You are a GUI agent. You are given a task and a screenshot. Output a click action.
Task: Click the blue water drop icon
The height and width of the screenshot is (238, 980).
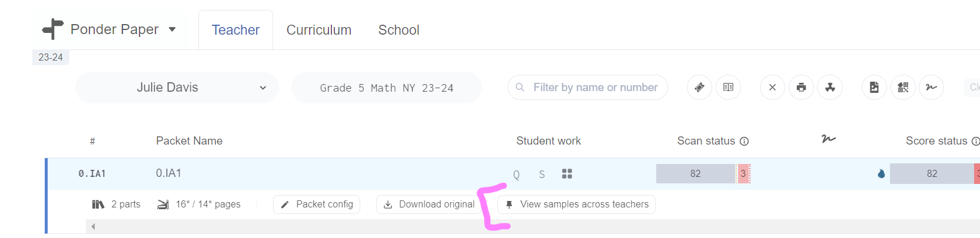[x=881, y=174]
